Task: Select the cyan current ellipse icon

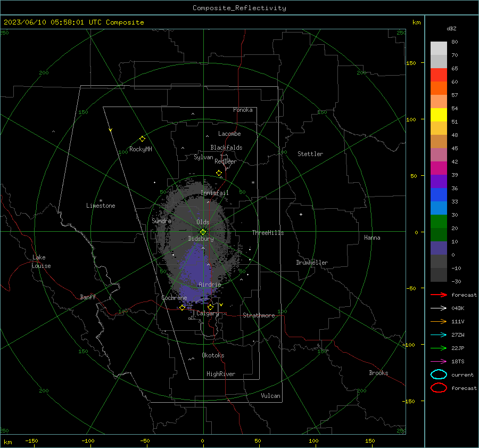Action: (x=439, y=374)
